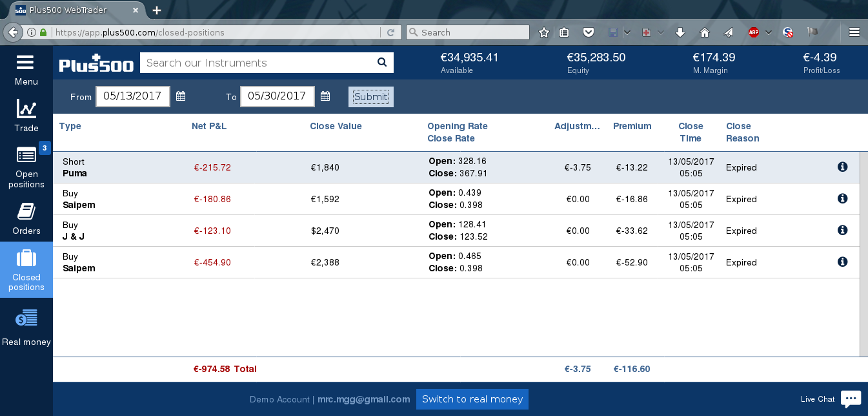Sort by the Net P&L column header
Viewport: 868px width, 416px height.
pos(208,126)
